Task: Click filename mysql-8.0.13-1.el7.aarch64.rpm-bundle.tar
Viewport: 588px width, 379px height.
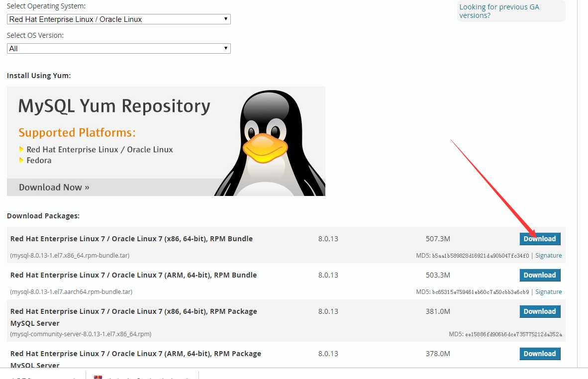Action: [x=71, y=291]
